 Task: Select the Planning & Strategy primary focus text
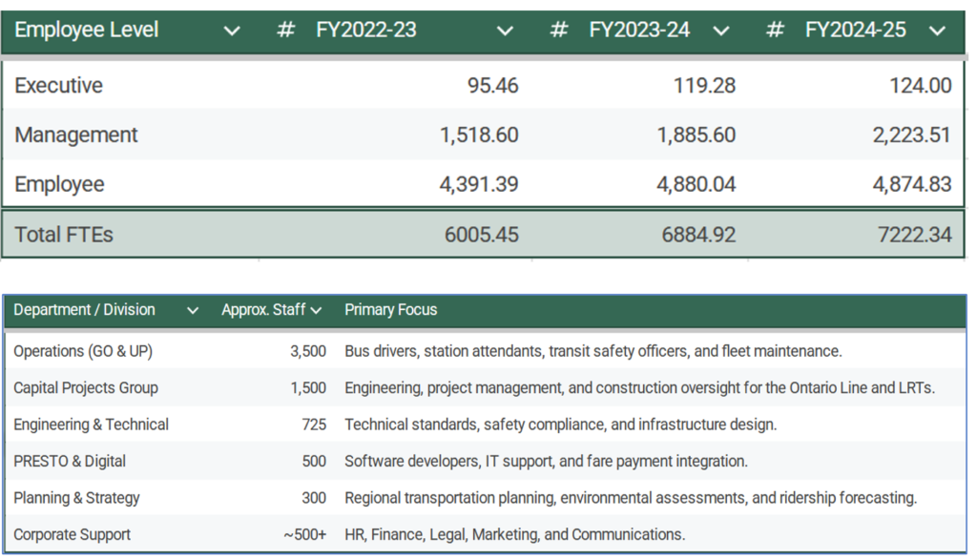[x=630, y=498]
